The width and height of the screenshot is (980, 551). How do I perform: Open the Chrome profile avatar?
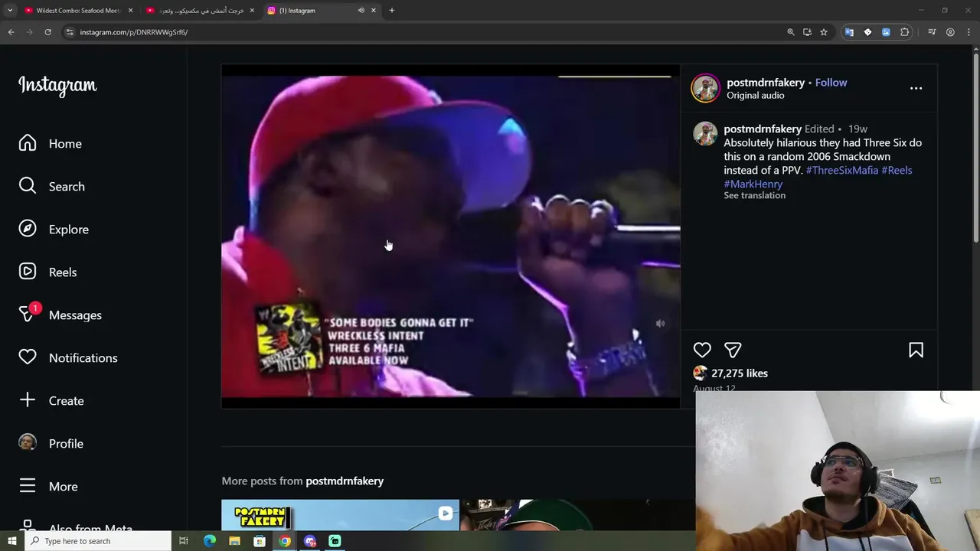coord(950,32)
